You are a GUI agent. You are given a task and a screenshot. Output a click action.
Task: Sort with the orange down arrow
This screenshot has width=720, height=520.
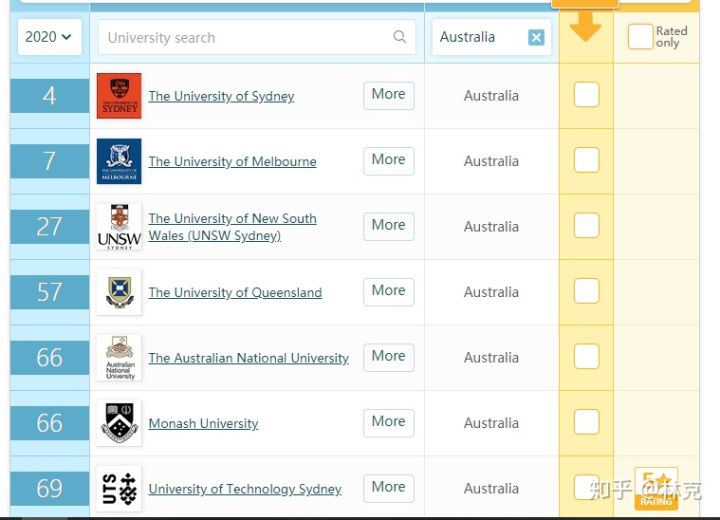pos(585,26)
